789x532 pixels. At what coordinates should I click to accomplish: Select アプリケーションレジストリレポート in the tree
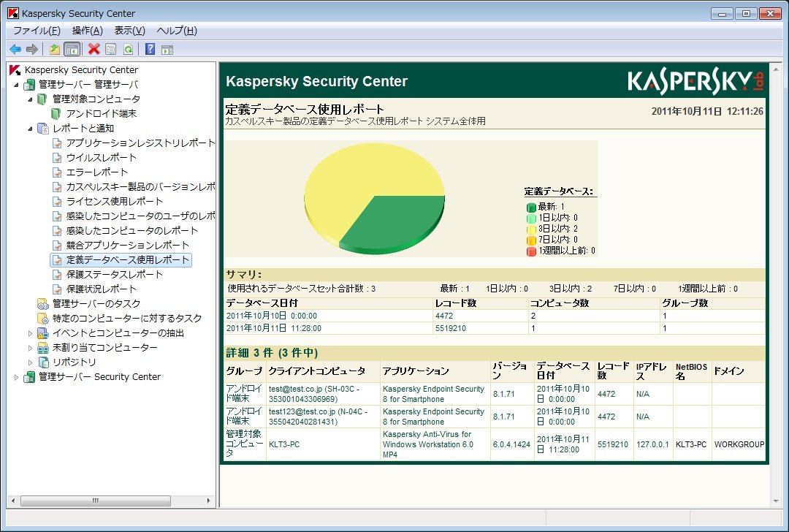point(140,143)
